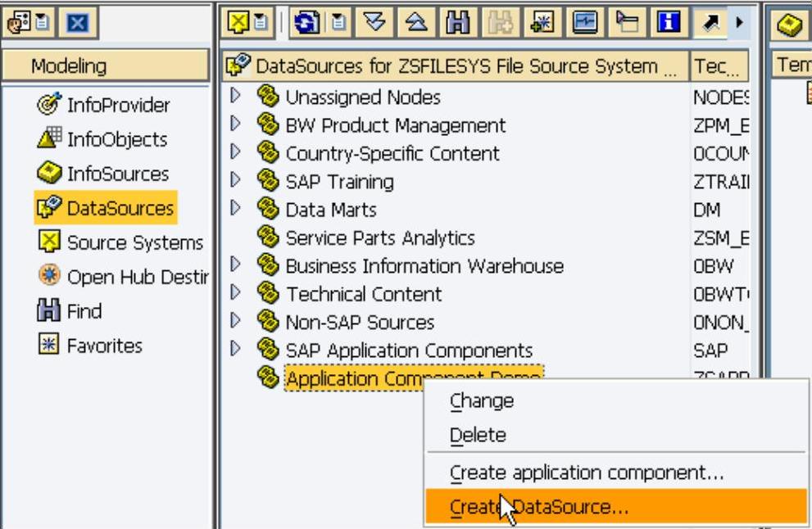This screenshot has width=812, height=529.
Task: Expand the BW Product Management node
Action: coord(236,124)
